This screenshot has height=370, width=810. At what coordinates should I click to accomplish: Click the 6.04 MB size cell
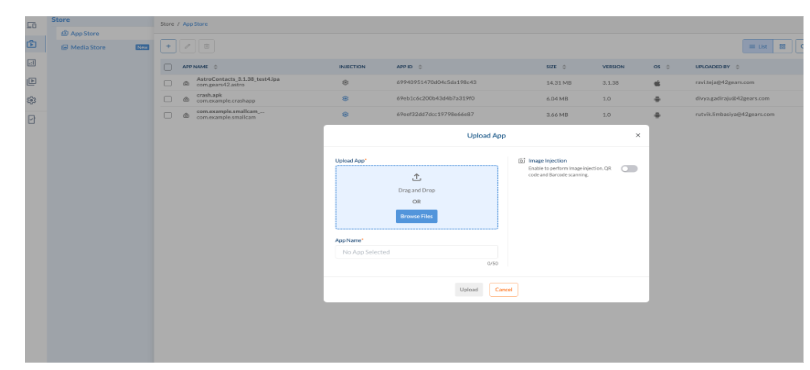pyautogui.click(x=557, y=99)
